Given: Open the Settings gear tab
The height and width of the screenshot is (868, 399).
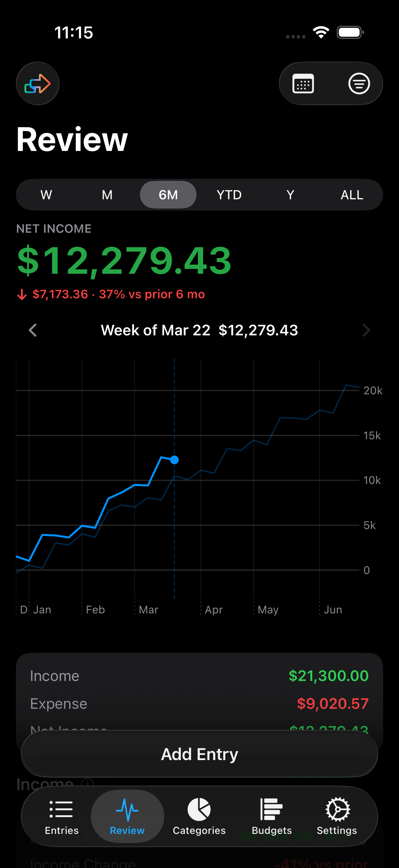Looking at the screenshot, I should [337, 816].
